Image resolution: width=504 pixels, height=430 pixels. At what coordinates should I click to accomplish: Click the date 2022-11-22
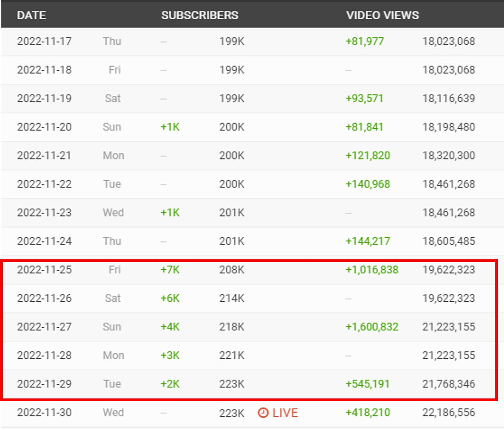tap(44, 184)
